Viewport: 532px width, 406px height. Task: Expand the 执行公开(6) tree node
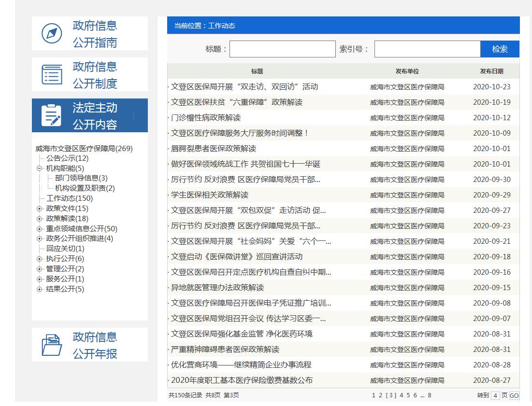[40, 259]
